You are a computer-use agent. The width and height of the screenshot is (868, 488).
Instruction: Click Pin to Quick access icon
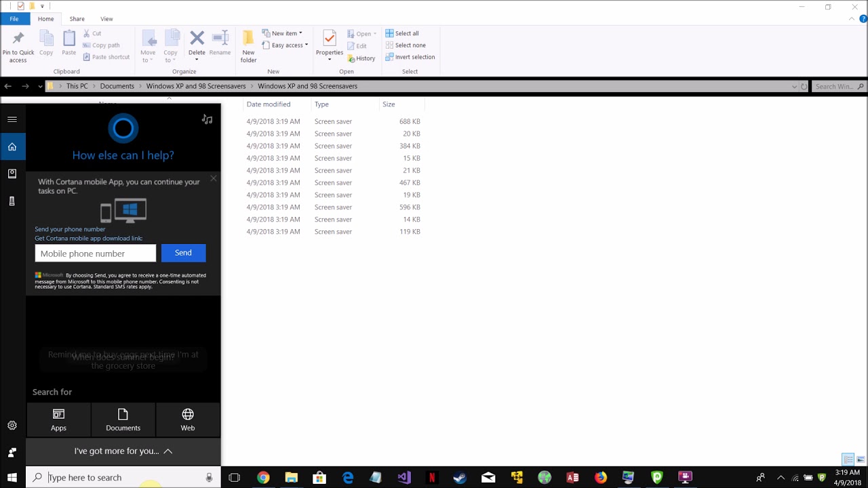[x=18, y=38]
